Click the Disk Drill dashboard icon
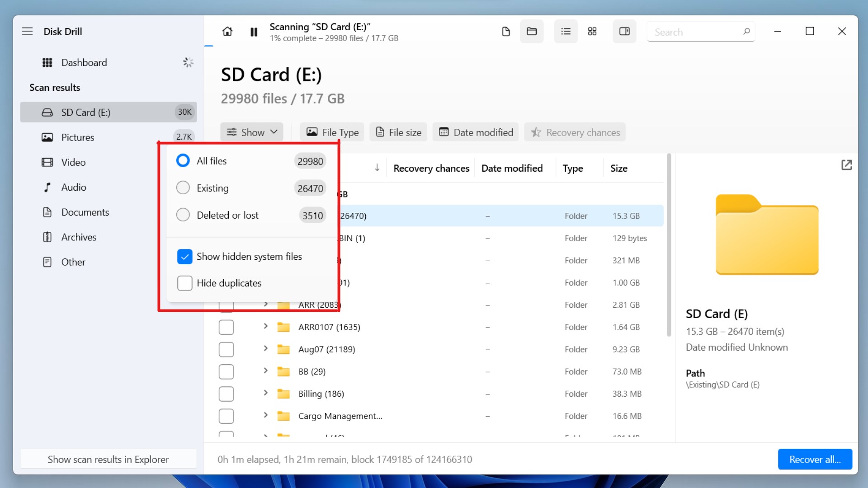 coord(47,62)
